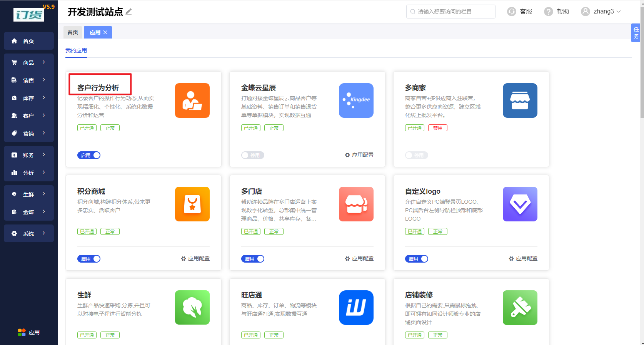The image size is (644, 345).
Task: Click the 店铺装修 paintbrush icon
Action: pyautogui.click(x=520, y=308)
